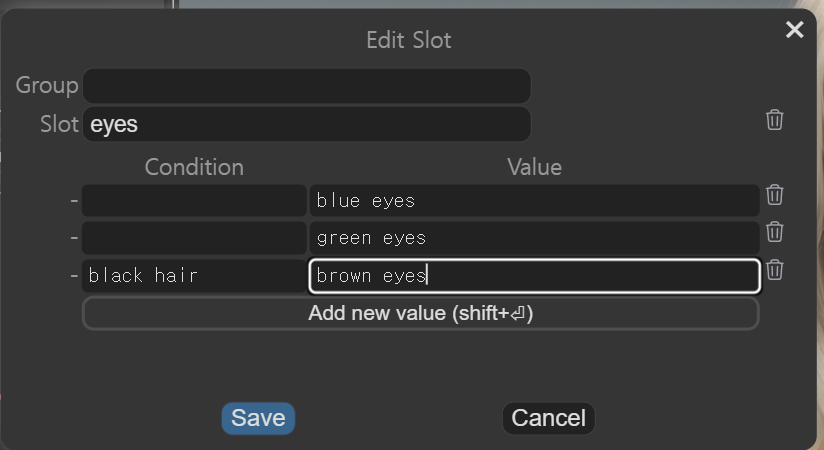Screen dimensions: 824x450
Task: Delete the eyes slot with its trash icon
Action: coord(774,120)
